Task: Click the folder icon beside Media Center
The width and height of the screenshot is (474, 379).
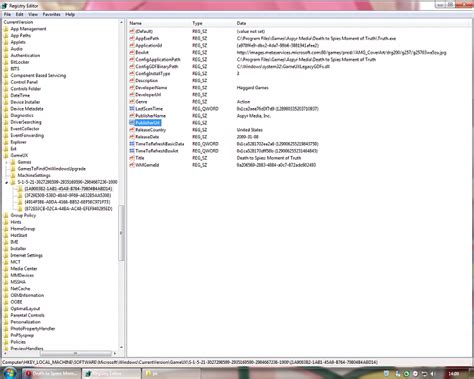Action: click(x=6, y=269)
